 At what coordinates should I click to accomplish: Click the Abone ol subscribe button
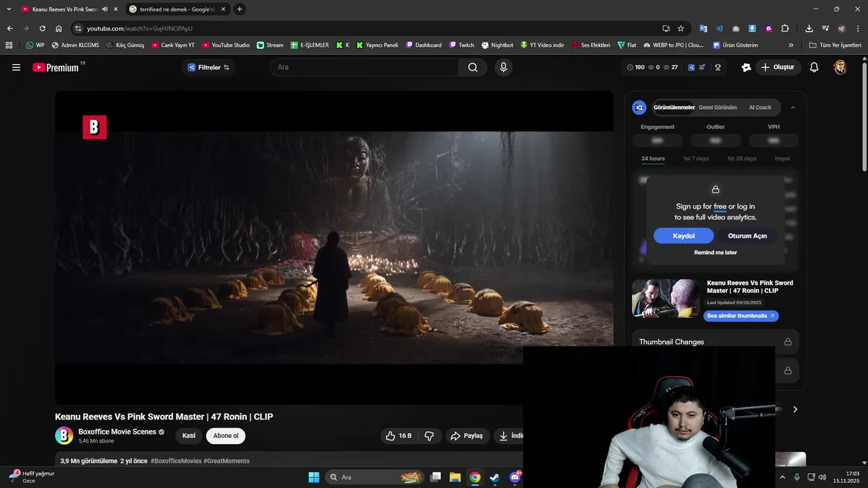point(226,436)
